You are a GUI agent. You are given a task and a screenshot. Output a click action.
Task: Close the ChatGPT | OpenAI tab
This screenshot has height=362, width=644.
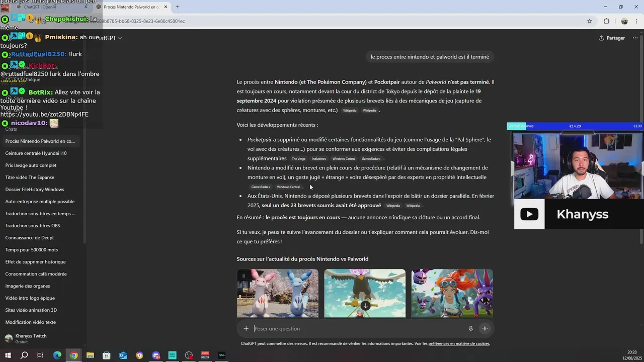click(x=86, y=7)
